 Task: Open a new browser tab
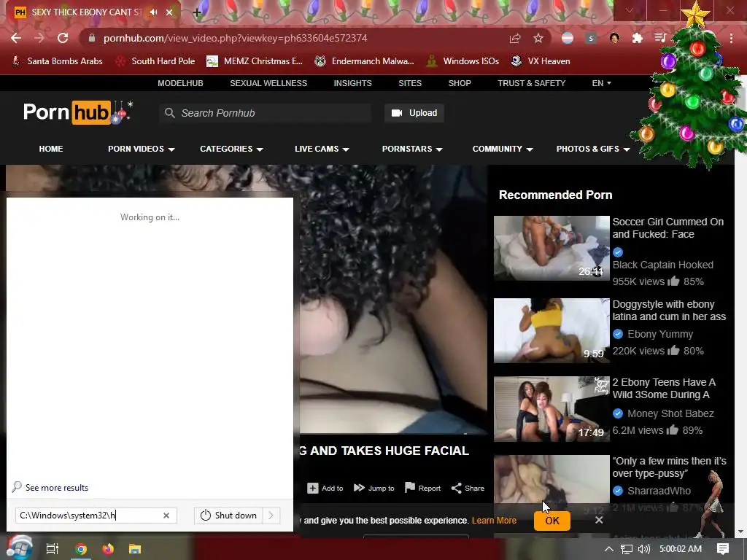tap(197, 13)
